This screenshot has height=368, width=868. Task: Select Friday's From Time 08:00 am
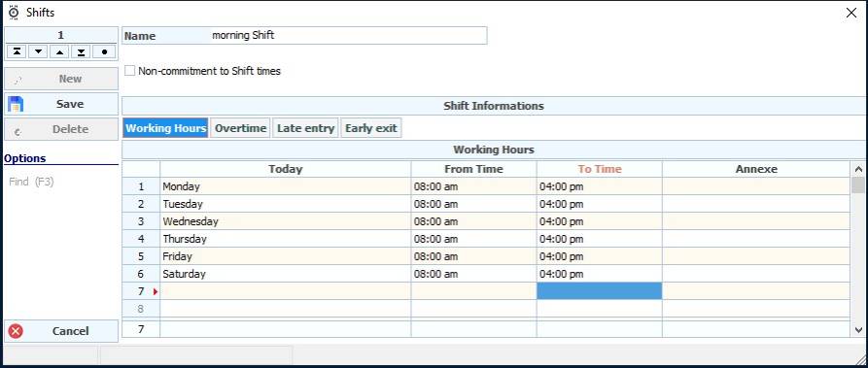point(474,256)
